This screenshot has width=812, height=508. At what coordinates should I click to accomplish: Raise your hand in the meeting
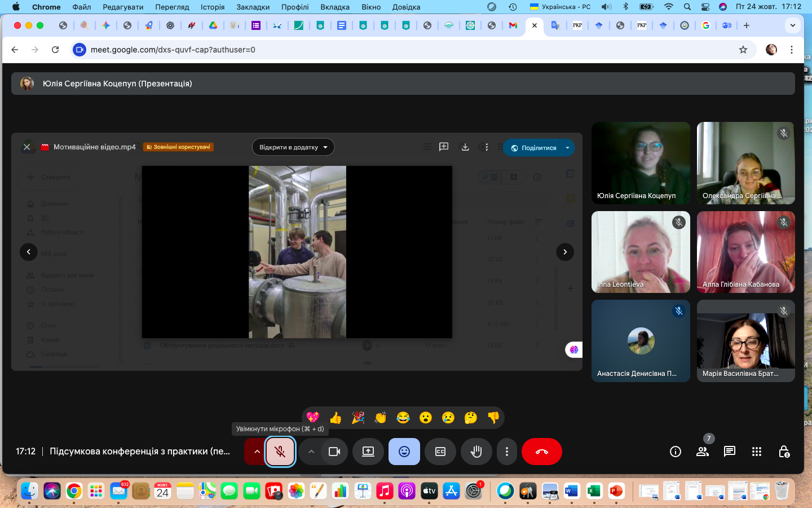pos(476,452)
